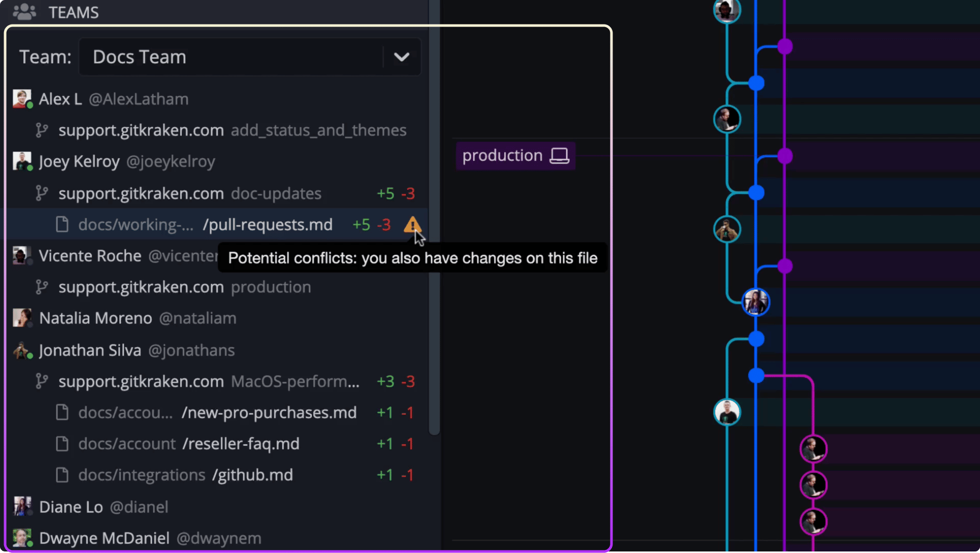Click the white-background avatar commit node on teal line

pyautogui.click(x=727, y=412)
